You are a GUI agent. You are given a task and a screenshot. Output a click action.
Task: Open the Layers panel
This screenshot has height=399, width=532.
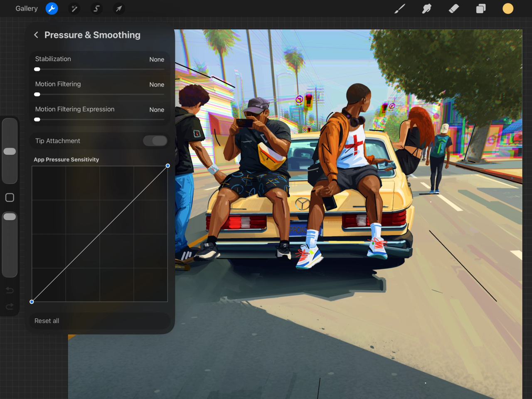click(x=481, y=8)
